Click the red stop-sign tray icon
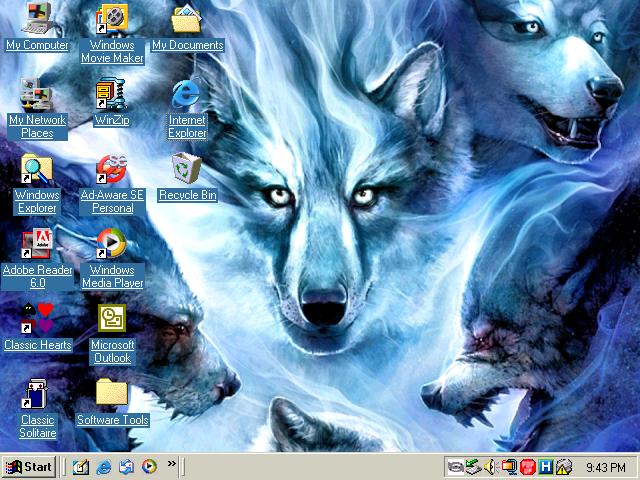Image resolution: width=640 pixels, height=480 pixels. tap(528, 467)
